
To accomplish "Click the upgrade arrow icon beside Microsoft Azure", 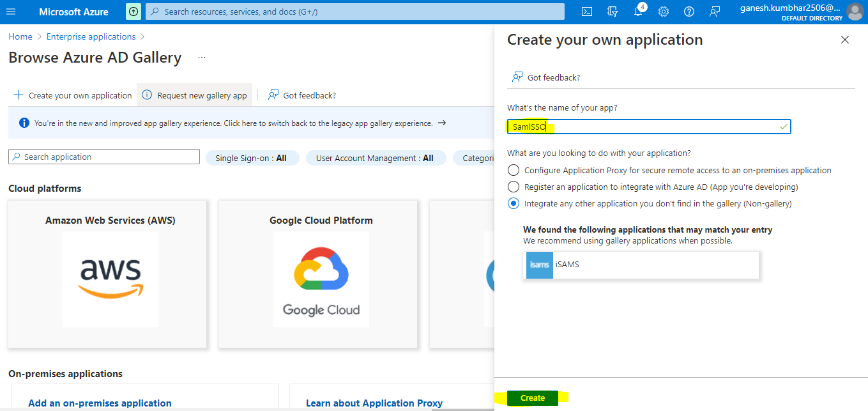I will click(x=133, y=12).
